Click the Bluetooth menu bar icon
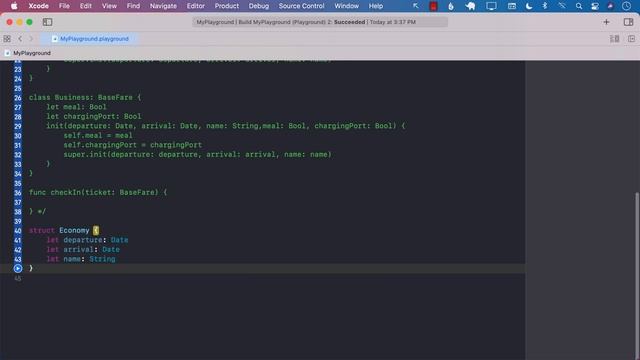640x360 pixels. click(x=544, y=6)
